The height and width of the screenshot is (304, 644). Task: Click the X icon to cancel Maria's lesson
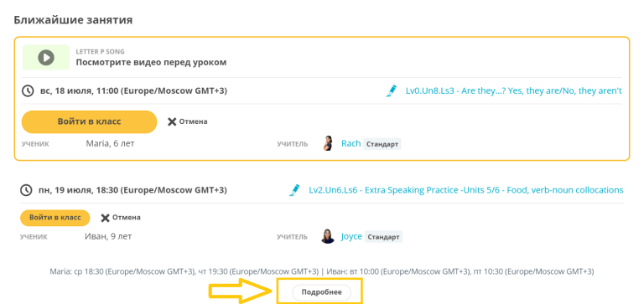pyautogui.click(x=172, y=121)
